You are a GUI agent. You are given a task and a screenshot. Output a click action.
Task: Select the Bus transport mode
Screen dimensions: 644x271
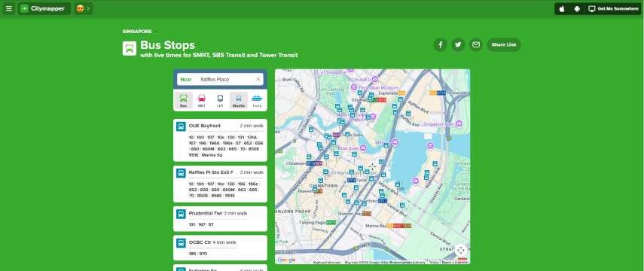tap(184, 100)
